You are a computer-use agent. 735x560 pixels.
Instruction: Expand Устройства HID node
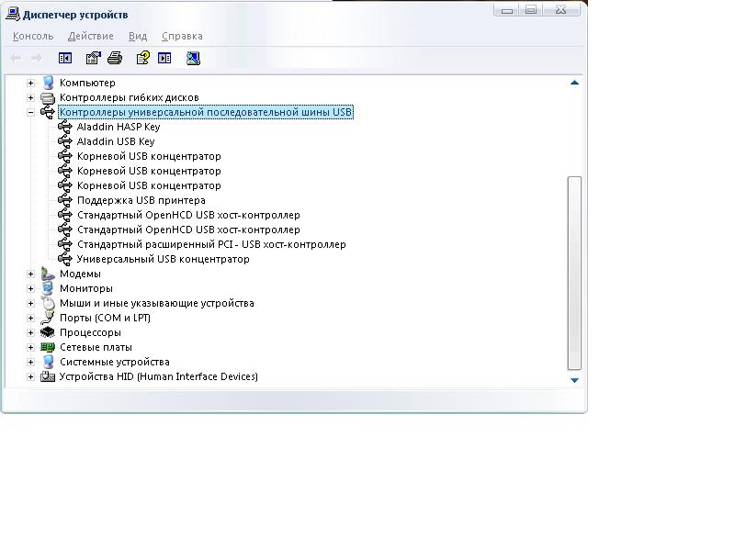(30, 377)
